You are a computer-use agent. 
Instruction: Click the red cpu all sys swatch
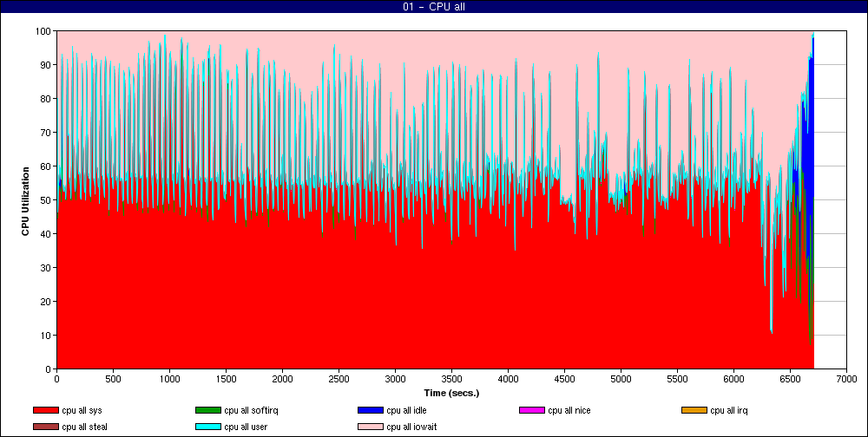click(x=45, y=410)
